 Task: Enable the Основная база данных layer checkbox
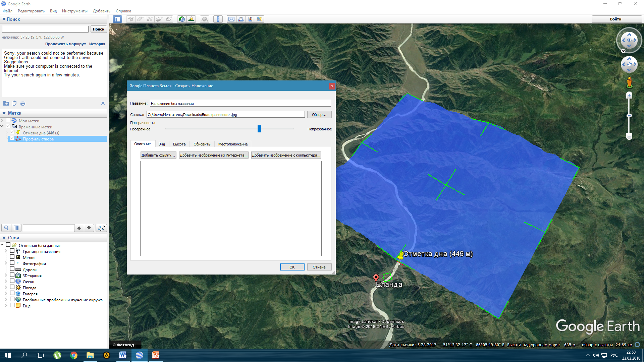[x=8, y=245]
